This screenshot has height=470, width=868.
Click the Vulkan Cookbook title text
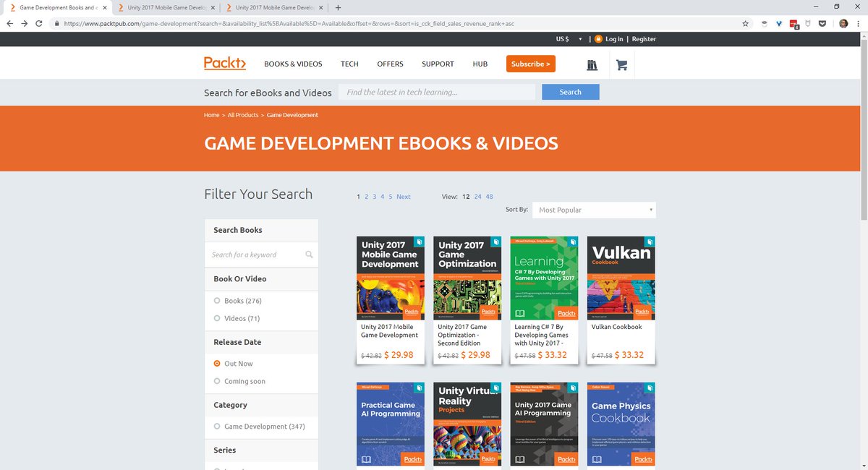pos(616,327)
